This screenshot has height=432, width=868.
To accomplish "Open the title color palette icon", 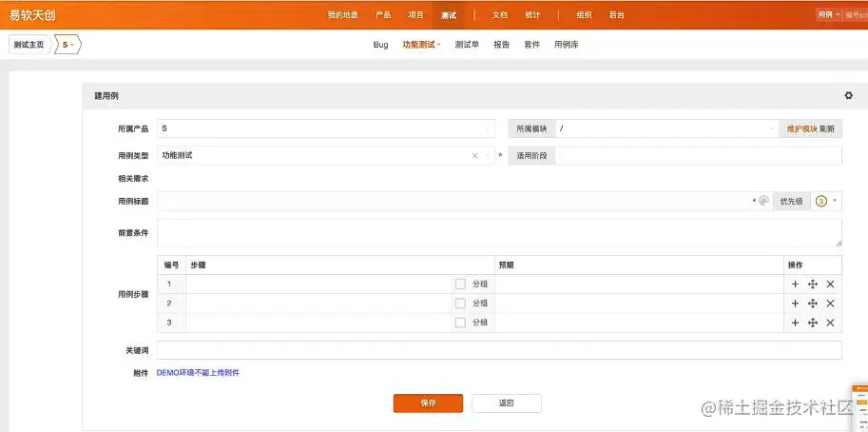I will click(x=764, y=201).
